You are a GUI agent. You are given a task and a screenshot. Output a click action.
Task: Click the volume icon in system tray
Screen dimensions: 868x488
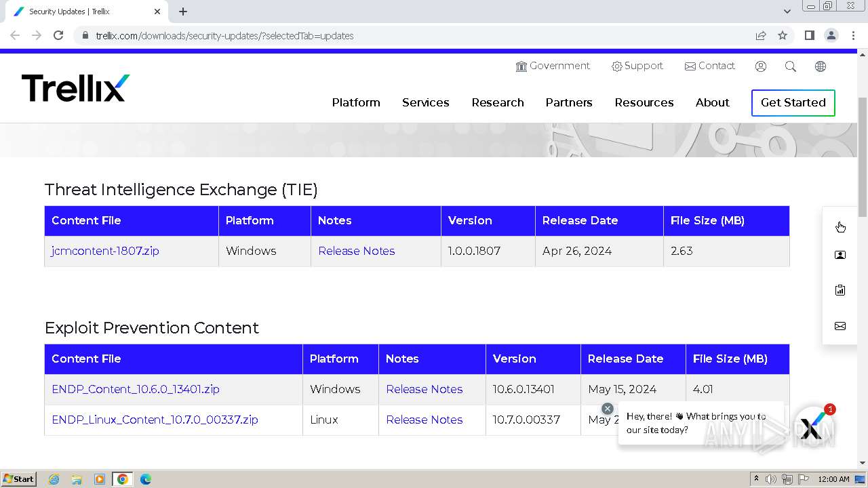tap(771, 479)
